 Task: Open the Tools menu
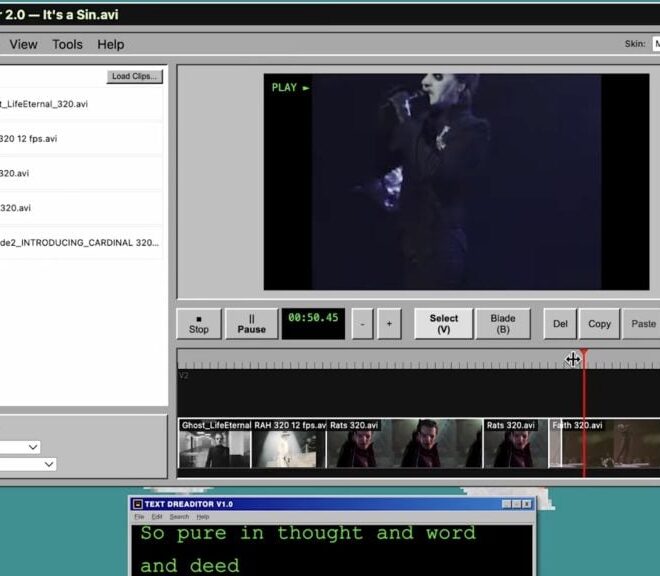[67, 44]
